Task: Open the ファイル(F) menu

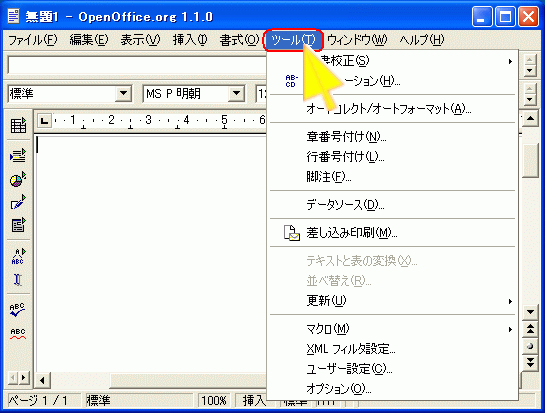Action: coord(33,40)
